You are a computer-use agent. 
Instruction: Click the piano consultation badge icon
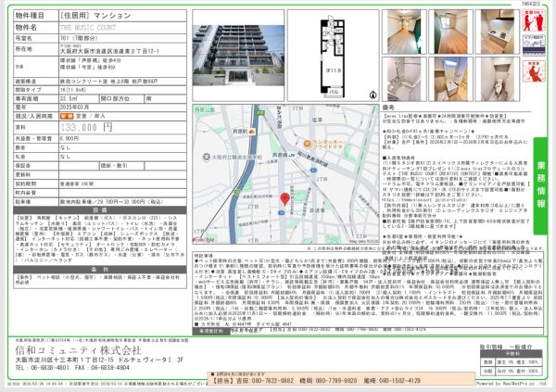(534, 44)
